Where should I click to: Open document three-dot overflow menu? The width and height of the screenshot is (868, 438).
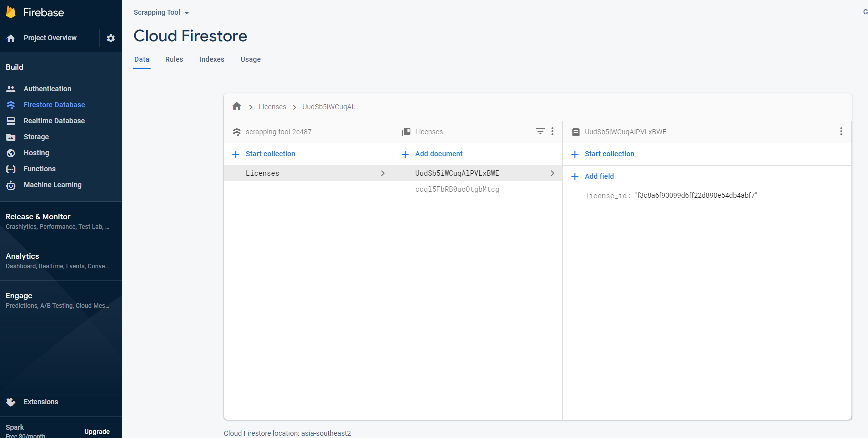841,131
